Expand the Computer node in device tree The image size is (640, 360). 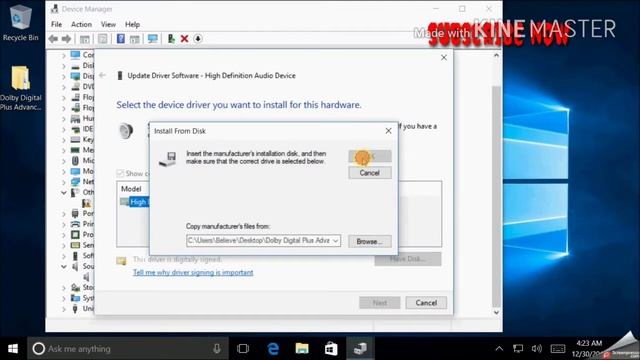[64, 55]
